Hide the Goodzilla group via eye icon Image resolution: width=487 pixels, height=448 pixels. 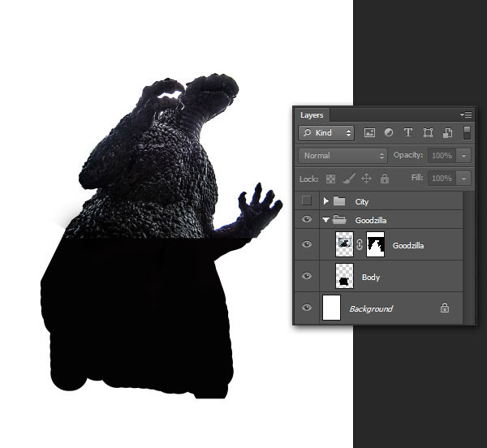click(307, 219)
